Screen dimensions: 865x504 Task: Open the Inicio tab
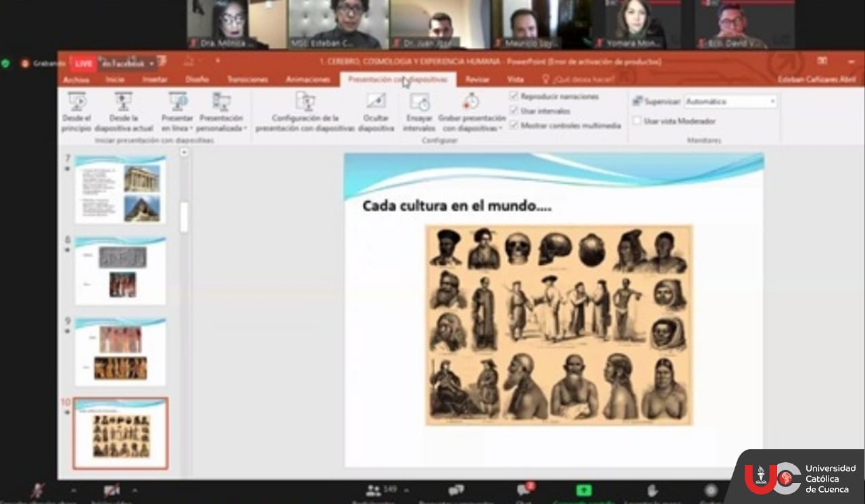pos(115,80)
